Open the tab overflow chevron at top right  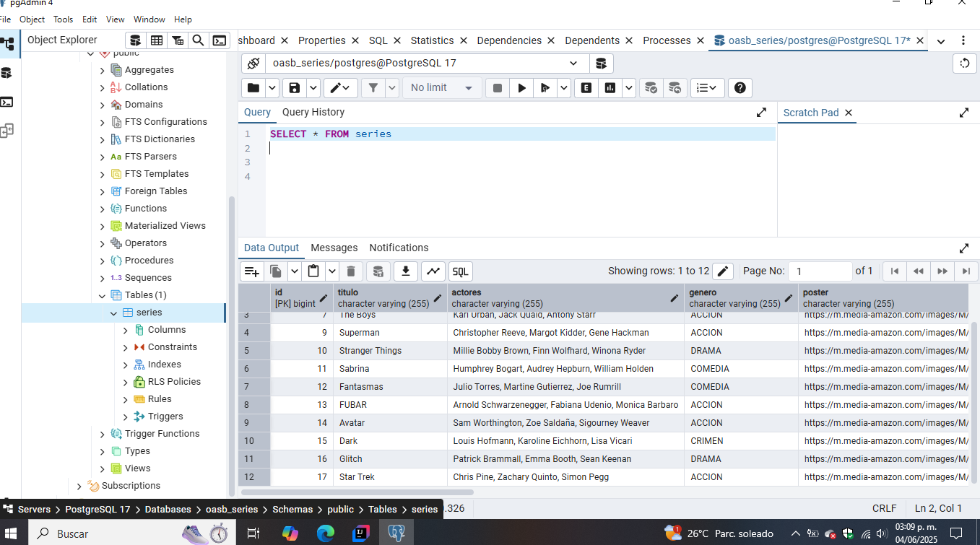(x=941, y=41)
